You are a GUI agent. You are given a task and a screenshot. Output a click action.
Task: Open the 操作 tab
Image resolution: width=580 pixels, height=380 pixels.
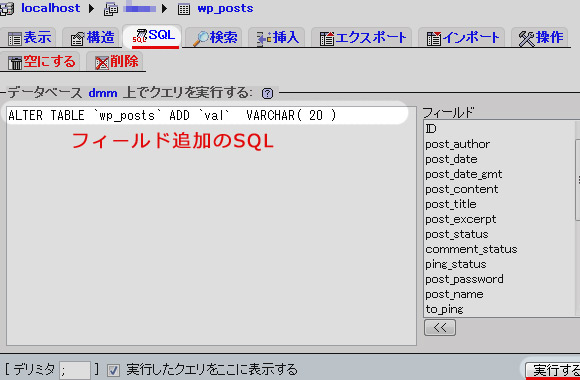[x=540, y=38]
